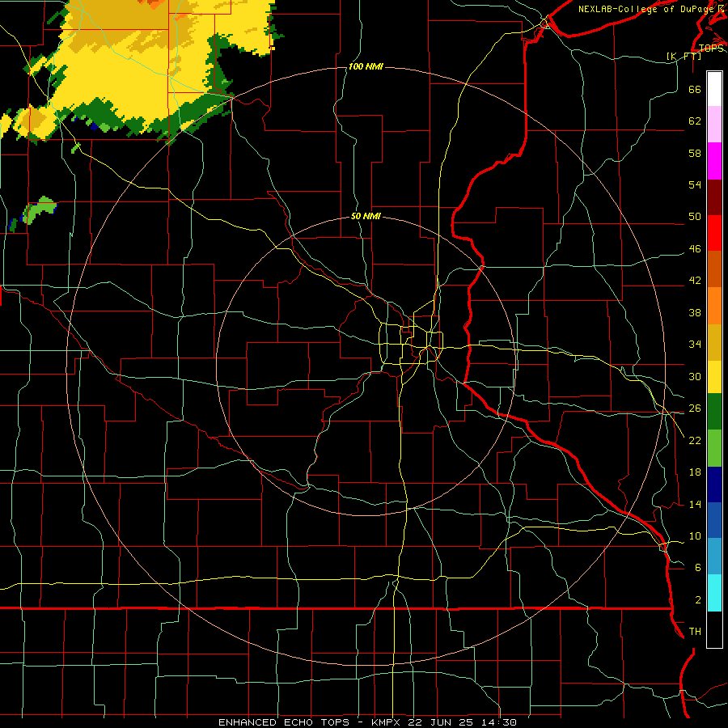
Task: Click the "14:30" timestamp
Action: coord(498,722)
